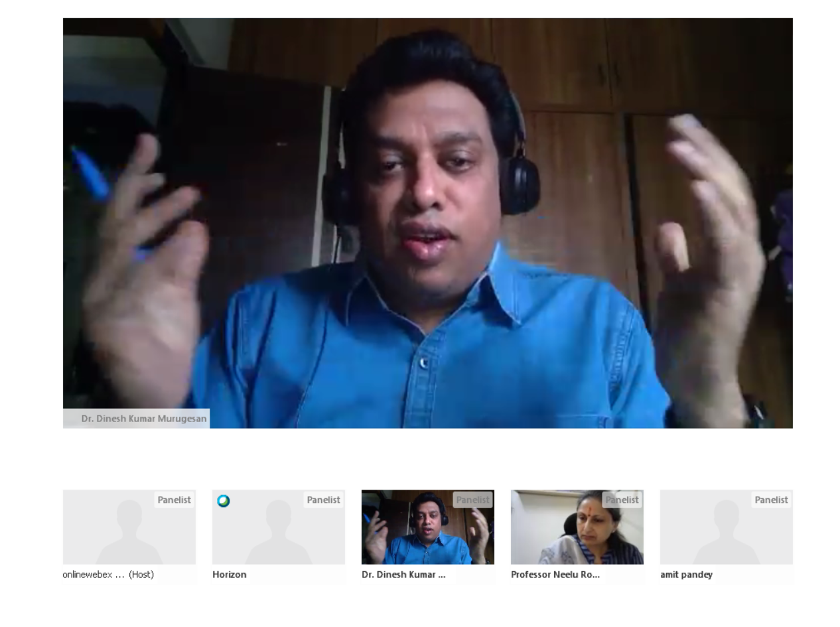Click the Panelist badge on Horizon tile
The image size is (840, 627).
pyautogui.click(x=323, y=500)
